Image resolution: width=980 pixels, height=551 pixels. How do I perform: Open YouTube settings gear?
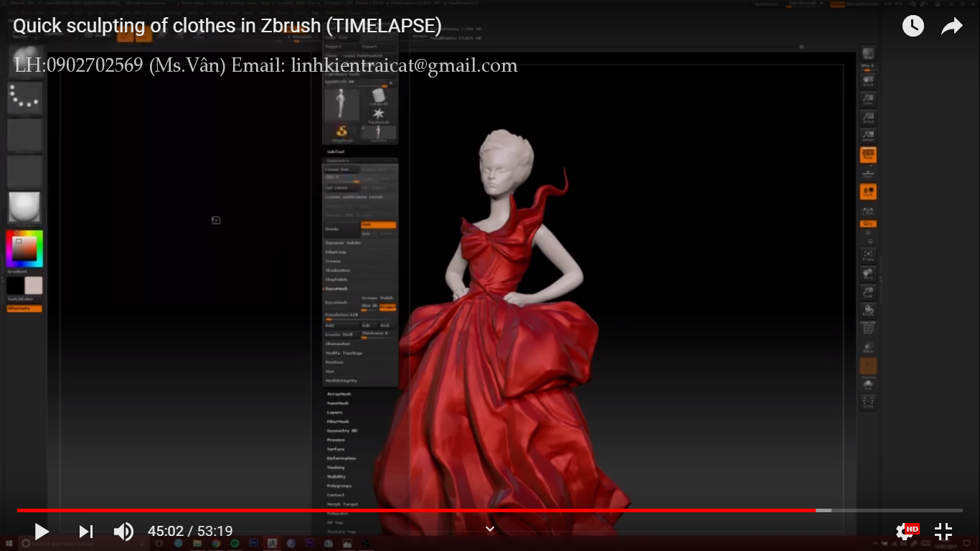coord(905,532)
